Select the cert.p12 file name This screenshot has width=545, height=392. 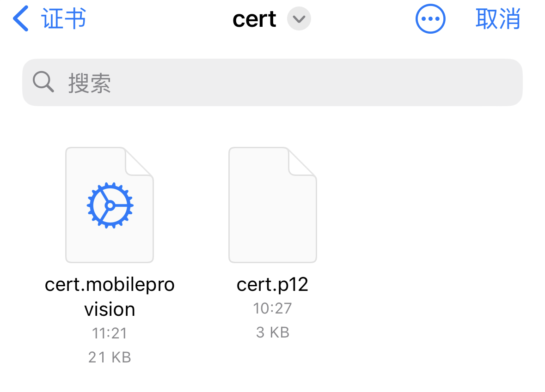273,285
